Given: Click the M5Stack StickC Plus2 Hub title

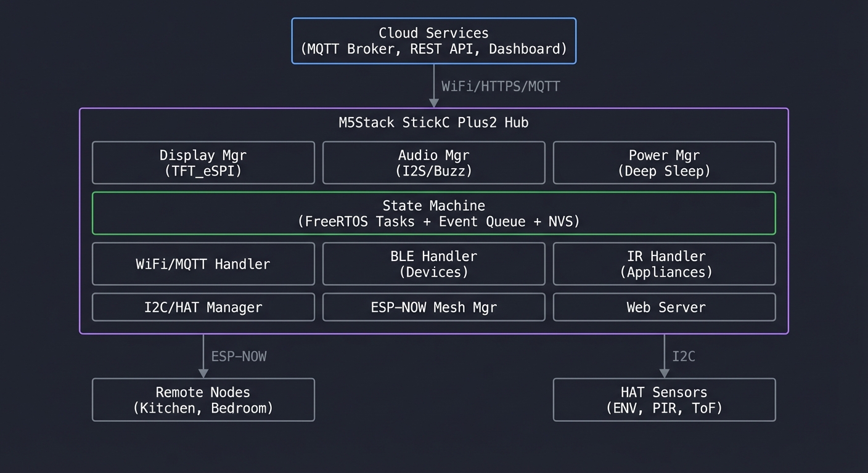Looking at the screenshot, I should click(x=433, y=123).
